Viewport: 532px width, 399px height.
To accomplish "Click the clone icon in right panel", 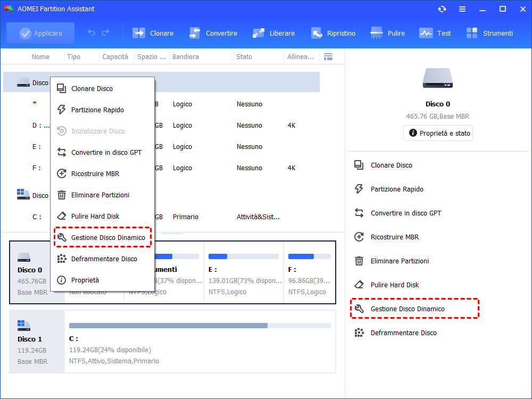I will [x=359, y=165].
